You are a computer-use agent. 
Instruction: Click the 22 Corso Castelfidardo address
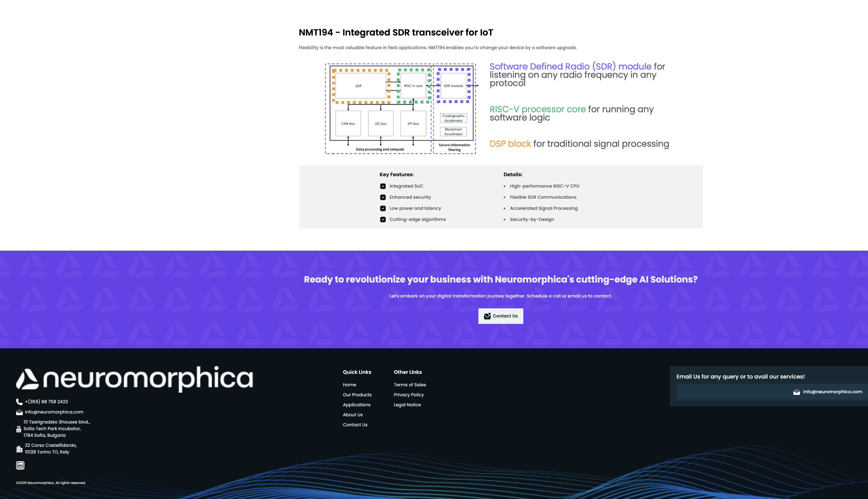click(51, 448)
